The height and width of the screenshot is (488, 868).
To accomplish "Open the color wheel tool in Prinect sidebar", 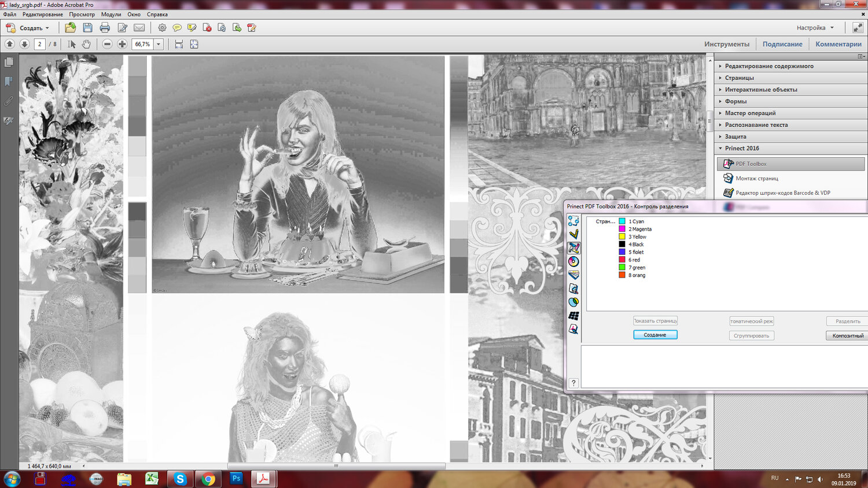I will click(573, 261).
